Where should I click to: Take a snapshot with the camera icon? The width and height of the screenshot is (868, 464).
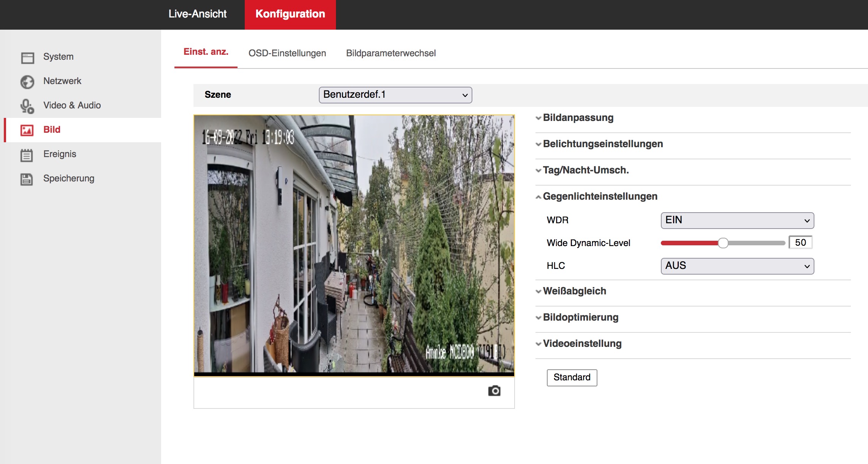tap(494, 391)
